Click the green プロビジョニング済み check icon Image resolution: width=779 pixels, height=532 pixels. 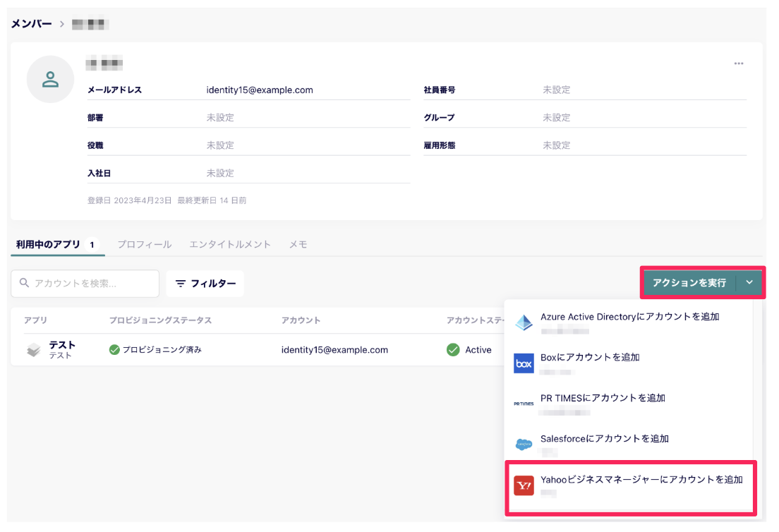(114, 350)
